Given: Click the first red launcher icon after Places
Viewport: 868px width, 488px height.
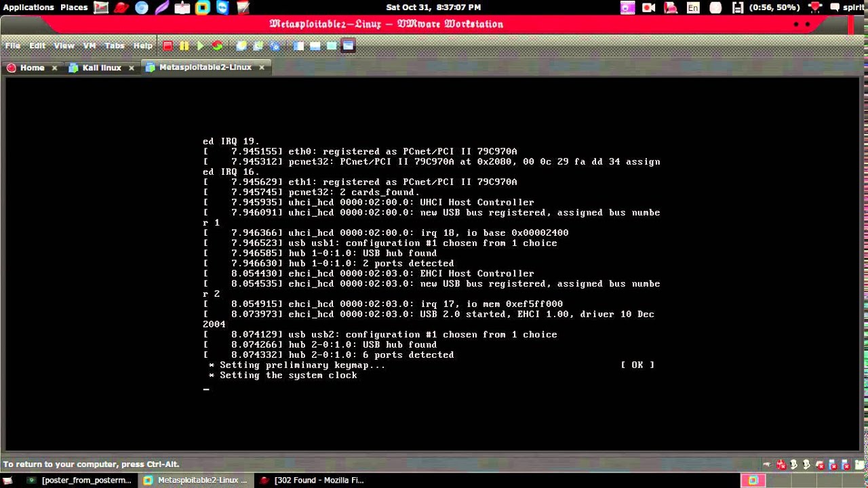Looking at the screenshot, I should tap(101, 7).
